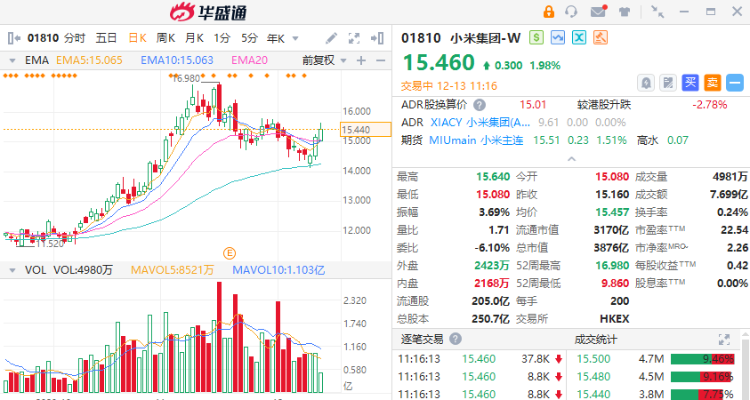
Task: Click the lock icon in the title bar
Action: click(x=549, y=11)
